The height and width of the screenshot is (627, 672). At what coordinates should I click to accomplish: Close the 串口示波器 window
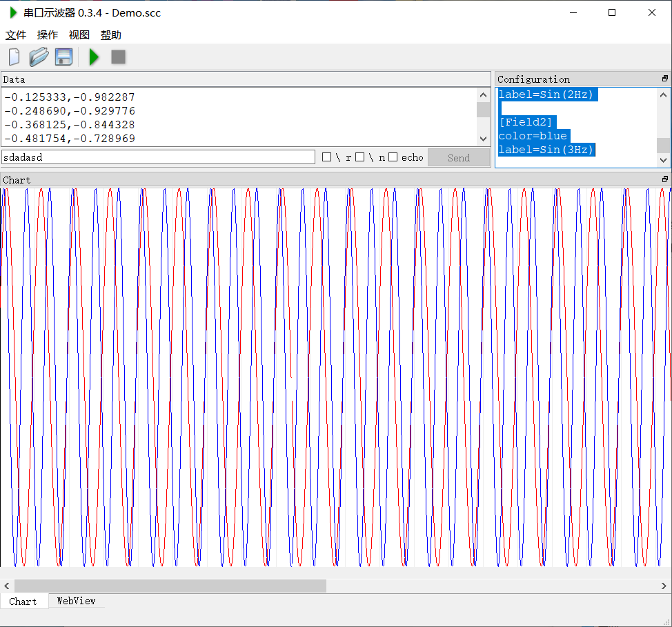tap(652, 13)
